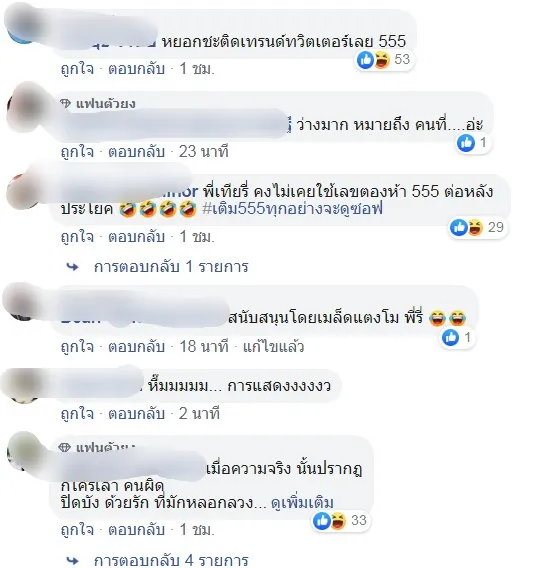Click the like reaction icon showing 53
Viewport: 546px width, 568px height.
tap(365, 60)
